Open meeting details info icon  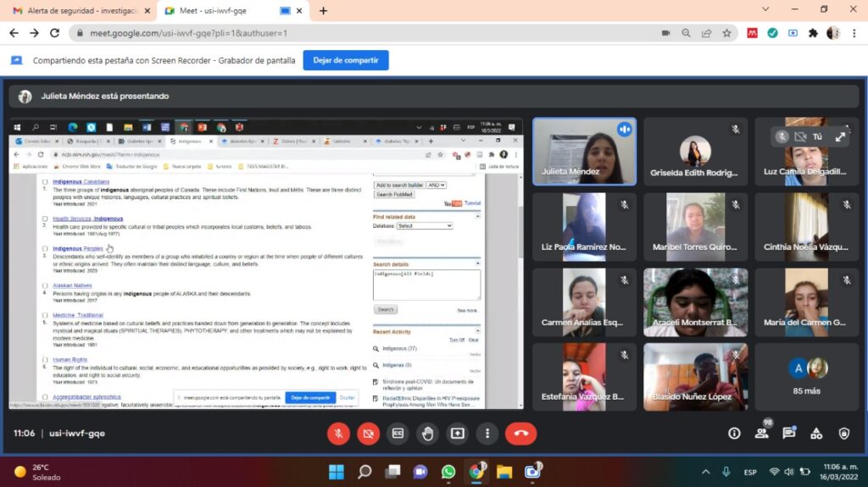pyautogui.click(x=734, y=434)
